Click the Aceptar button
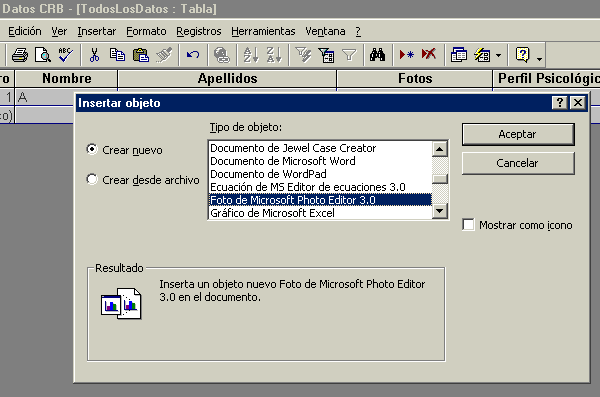The image size is (600, 397). tap(518, 134)
